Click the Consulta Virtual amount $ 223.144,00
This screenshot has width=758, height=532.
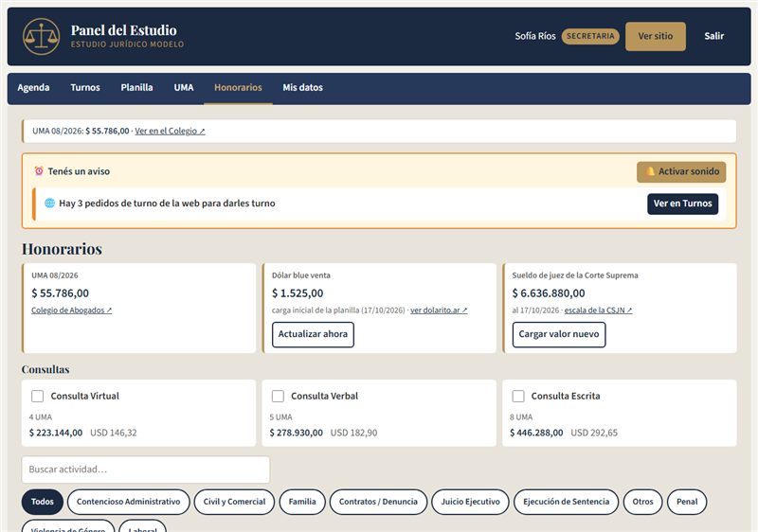(x=56, y=433)
